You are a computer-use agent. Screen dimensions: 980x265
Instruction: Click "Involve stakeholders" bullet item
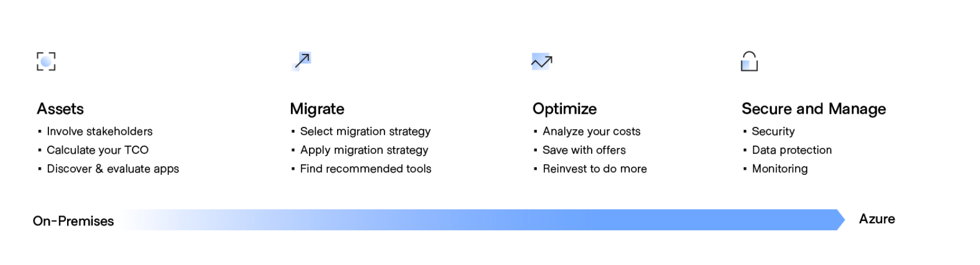click(100, 131)
